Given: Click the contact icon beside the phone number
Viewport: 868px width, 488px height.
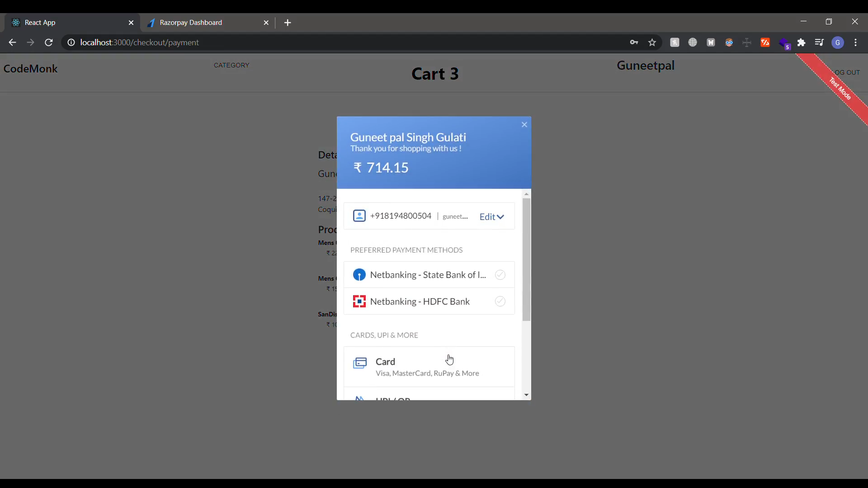Looking at the screenshot, I should coord(359,216).
